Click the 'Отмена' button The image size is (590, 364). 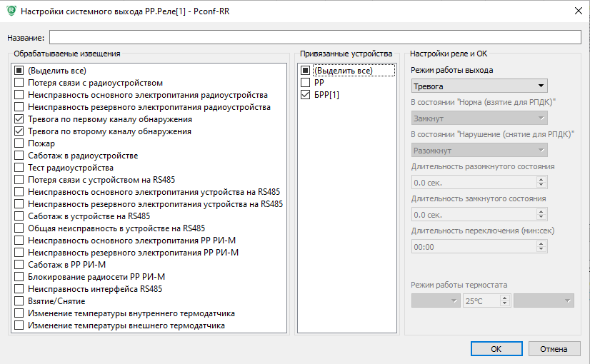553,349
